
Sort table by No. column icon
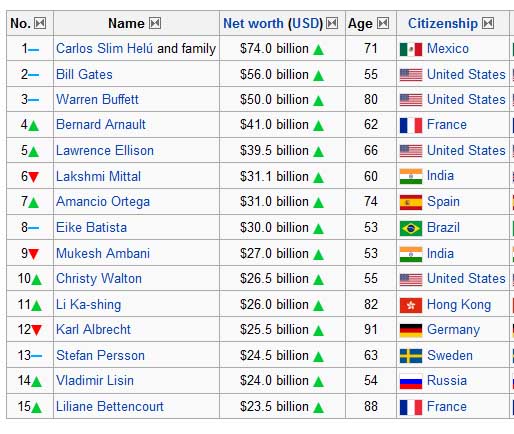click(40, 23)
